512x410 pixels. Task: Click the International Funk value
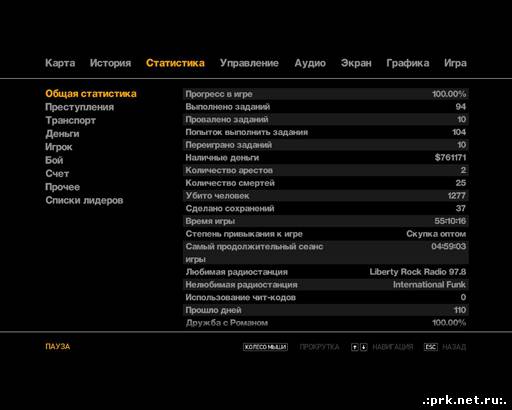(x=429, y=284)
